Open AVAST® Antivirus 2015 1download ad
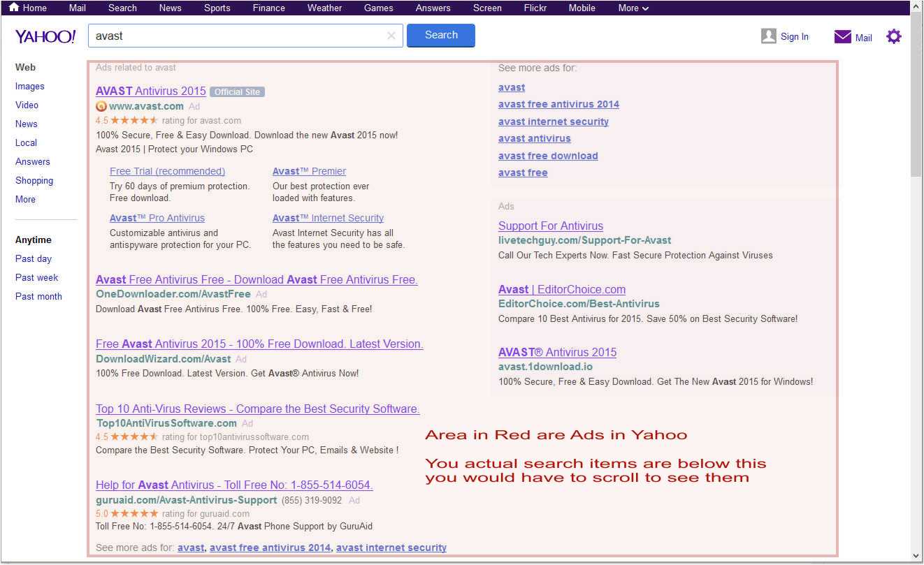924x565 pixels. (x=557, y=352)
